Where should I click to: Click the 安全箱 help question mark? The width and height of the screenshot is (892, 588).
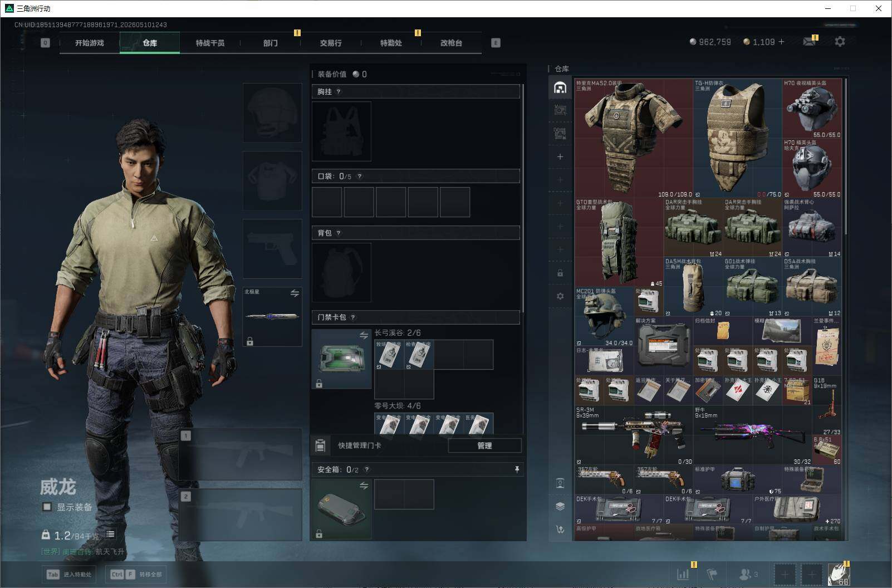(367, 470)
